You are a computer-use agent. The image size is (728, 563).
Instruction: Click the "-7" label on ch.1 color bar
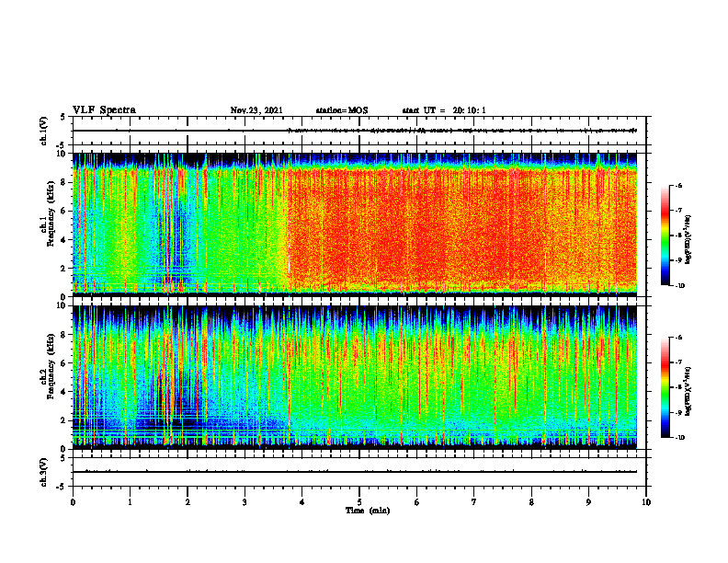pyautogui.click(x=678, y=211)
